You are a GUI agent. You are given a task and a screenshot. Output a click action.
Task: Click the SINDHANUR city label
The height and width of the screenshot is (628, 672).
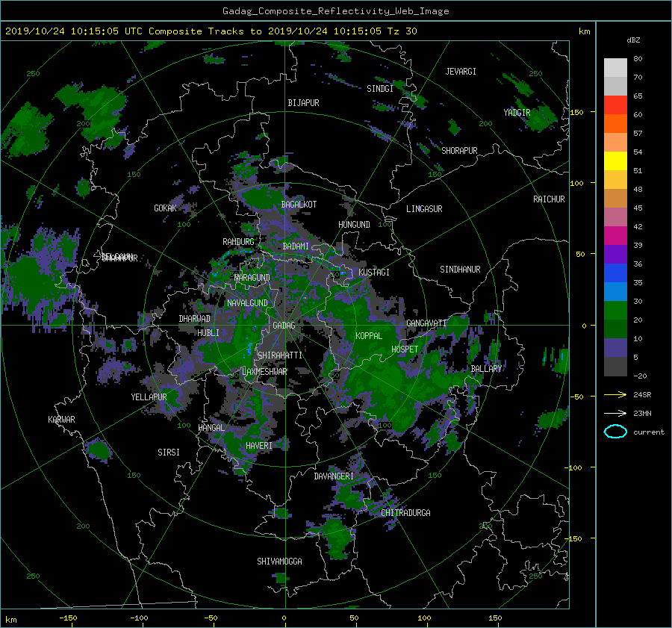pyautogui.click(x=460, y=270)
